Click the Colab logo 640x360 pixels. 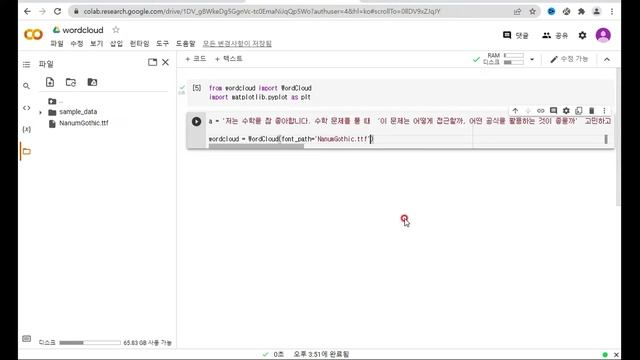(33, 34)
